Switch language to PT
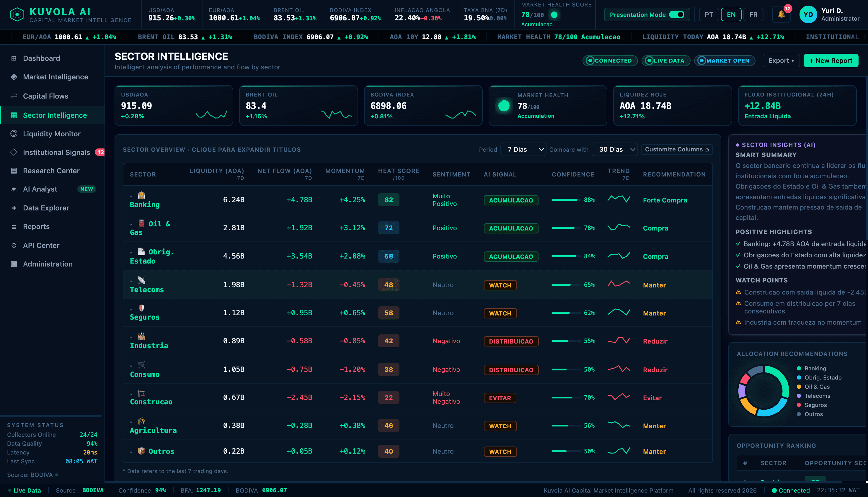Screen dimensions: 868x497 (x=709, y=15)
